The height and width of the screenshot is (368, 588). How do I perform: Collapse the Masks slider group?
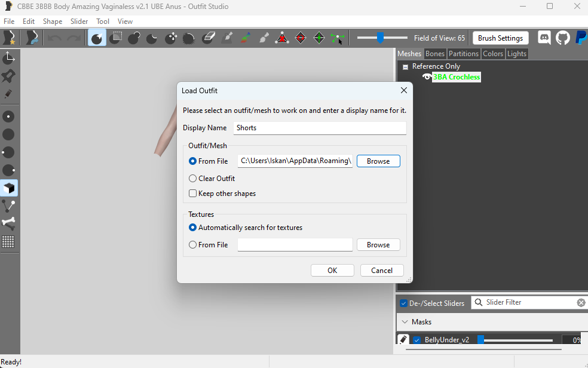coord(405,322)
